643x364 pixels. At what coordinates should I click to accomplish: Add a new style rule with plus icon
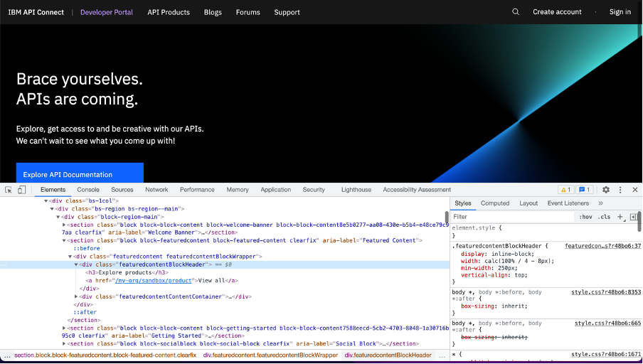(x=620, y=217)
